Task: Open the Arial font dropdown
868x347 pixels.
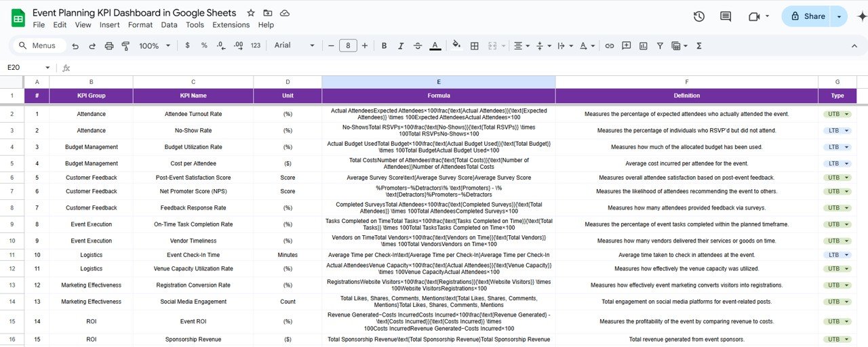Action: [x=294, y=45]
